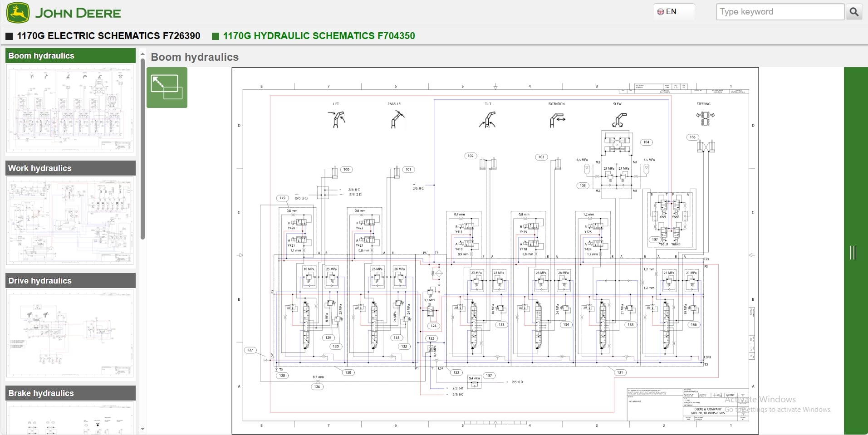Open the Work hydraulics thumbnail
Screen dimensions: 868x435
69,221
